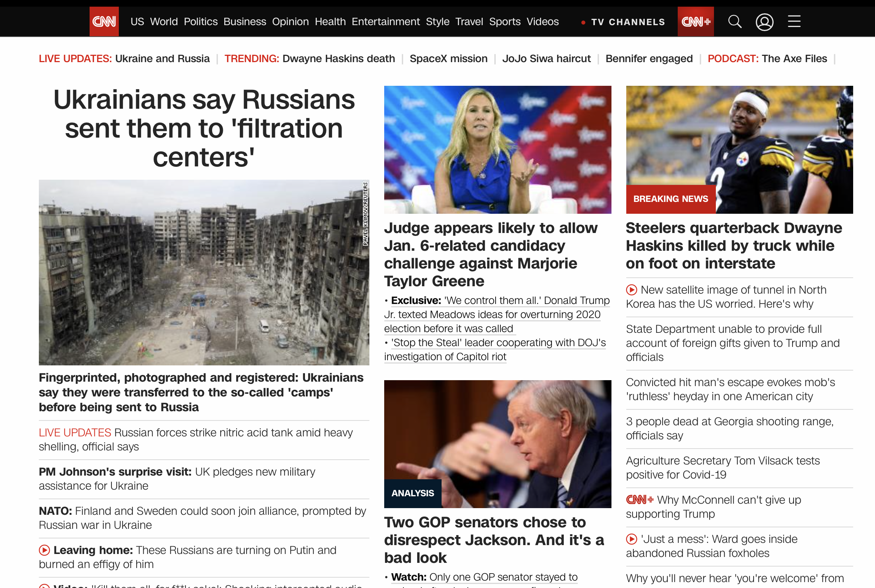Click the user account profile icon
The height and width of the screenshot is (588, 875).
point(764,22)
